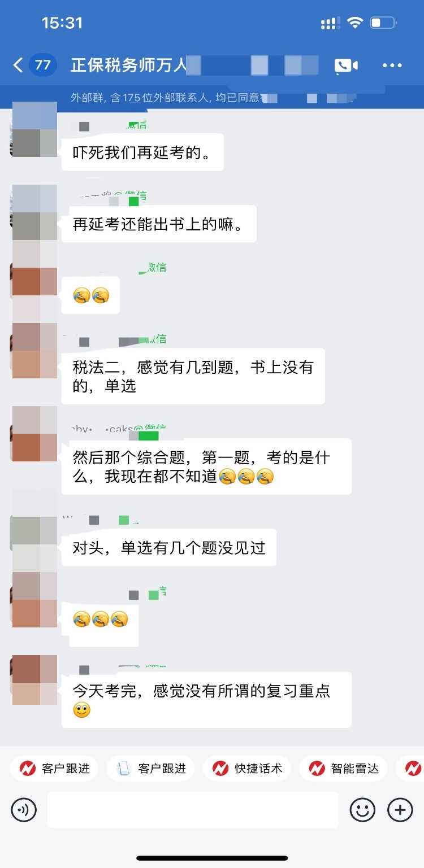Tap the document-icon 客户跟进 shortcut
The width and height of the screenshot is (424, 868).
[x=150, y=769]
